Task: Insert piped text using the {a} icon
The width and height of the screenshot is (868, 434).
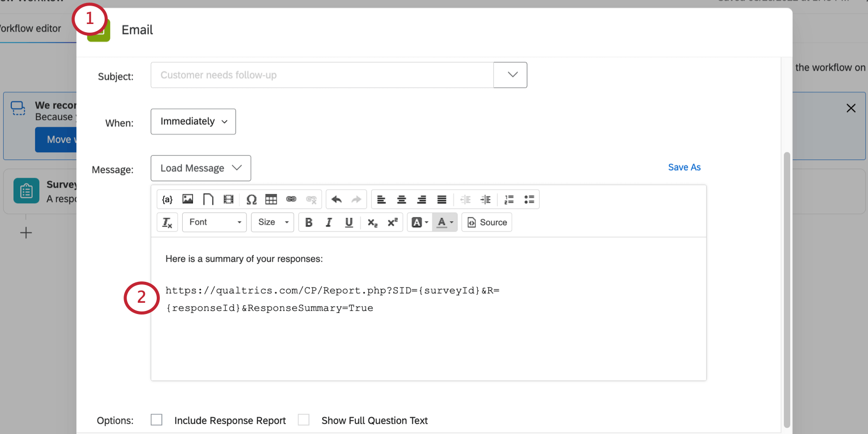Action: [x=167, y=200]
